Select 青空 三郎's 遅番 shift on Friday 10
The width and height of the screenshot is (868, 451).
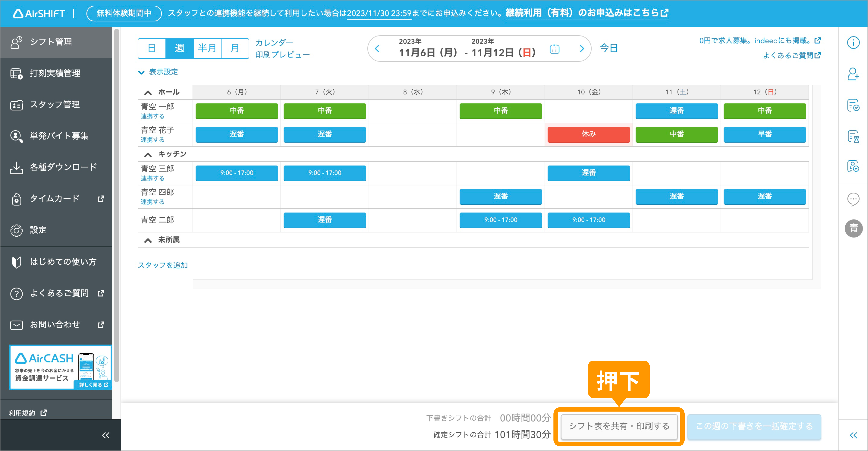pos(589,173)
